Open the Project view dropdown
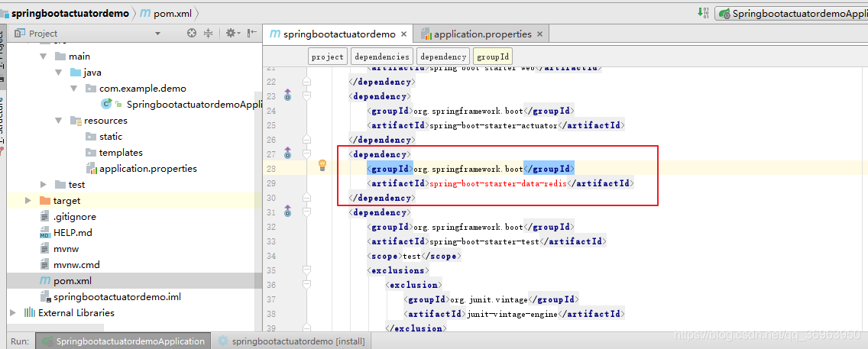The image size is (868, 349). pyautogui.click(x=157, y=34)
